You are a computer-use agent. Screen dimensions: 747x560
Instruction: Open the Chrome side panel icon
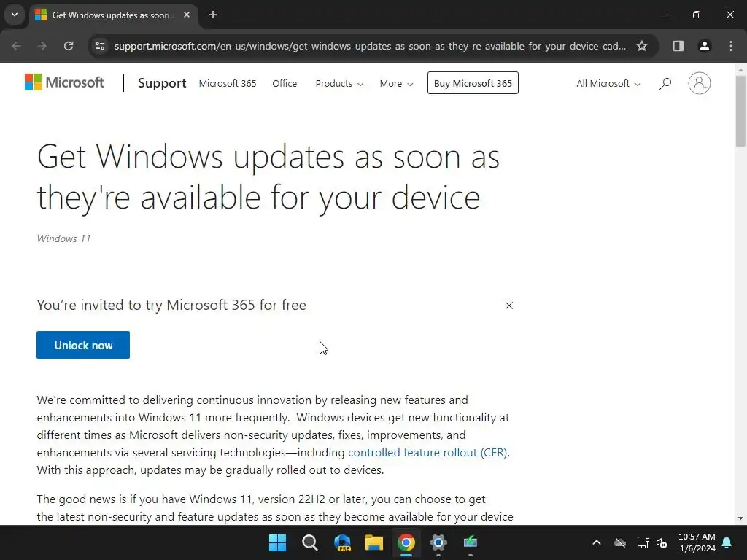678,46
